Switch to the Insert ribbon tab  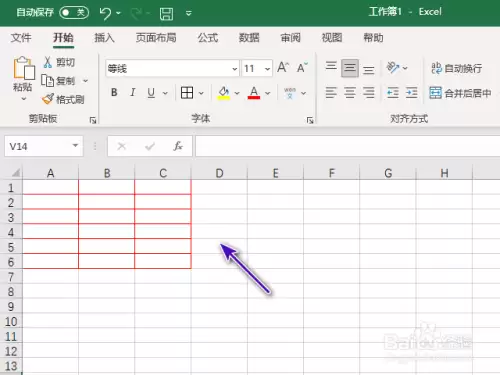[x=104, y=38]
